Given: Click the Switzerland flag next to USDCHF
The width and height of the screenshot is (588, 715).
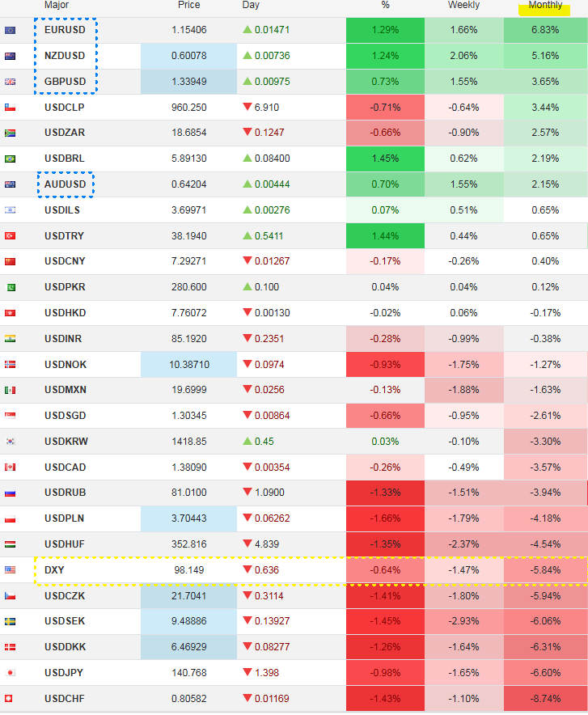Looking at the screenshot, I should coord(10,699).
